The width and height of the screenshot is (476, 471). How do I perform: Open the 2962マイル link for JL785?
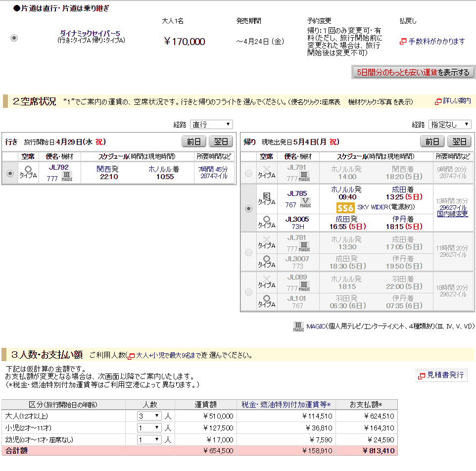pos(453,208)
